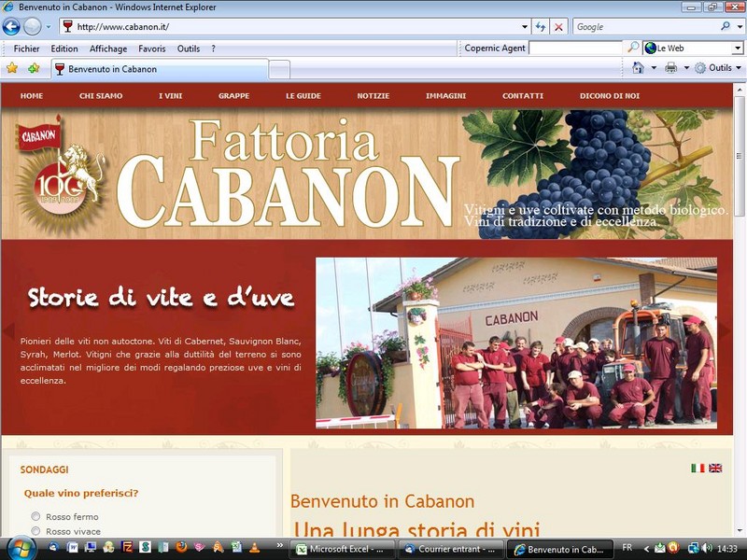
Task: Open the NOTIZIE section
Action: tap(373, 96)
